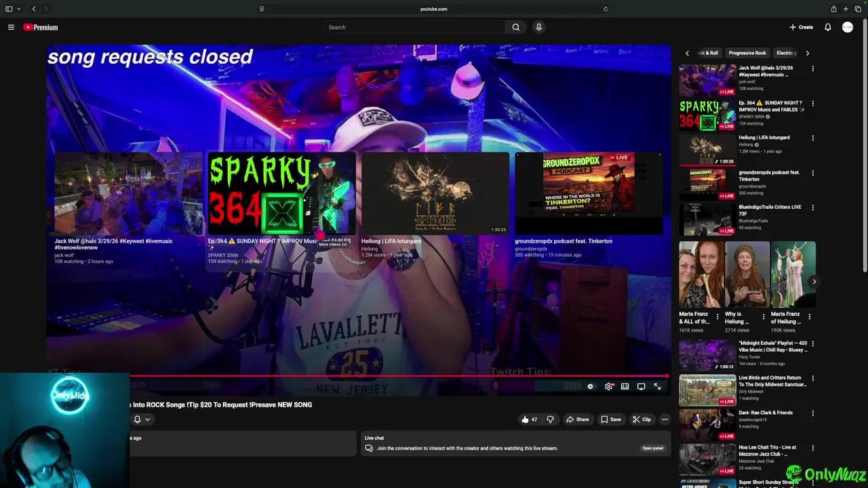Open the Jack Wolf channel link in sidebar
Screen dimensions: 868x488
click(x=747, y=81)
